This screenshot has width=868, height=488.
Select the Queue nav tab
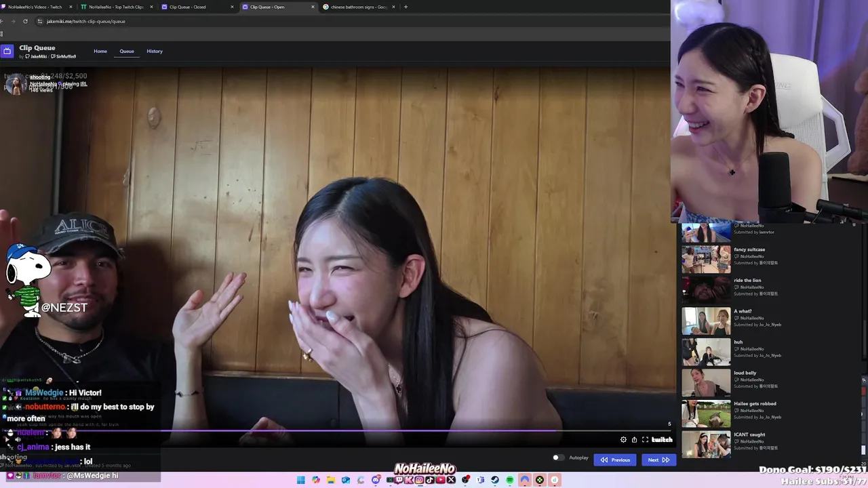127,52
